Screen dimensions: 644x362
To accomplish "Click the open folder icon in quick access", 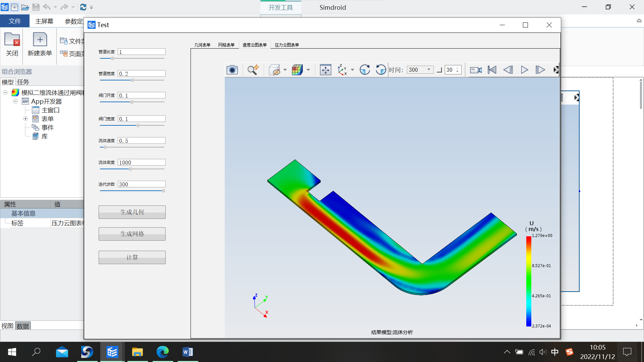I will (25, 7).
